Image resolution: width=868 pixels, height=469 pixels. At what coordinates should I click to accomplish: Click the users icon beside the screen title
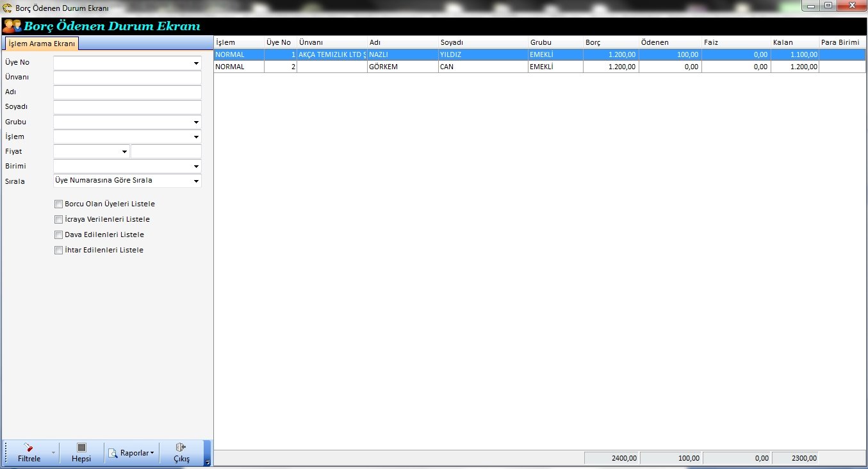coord(12,26)
